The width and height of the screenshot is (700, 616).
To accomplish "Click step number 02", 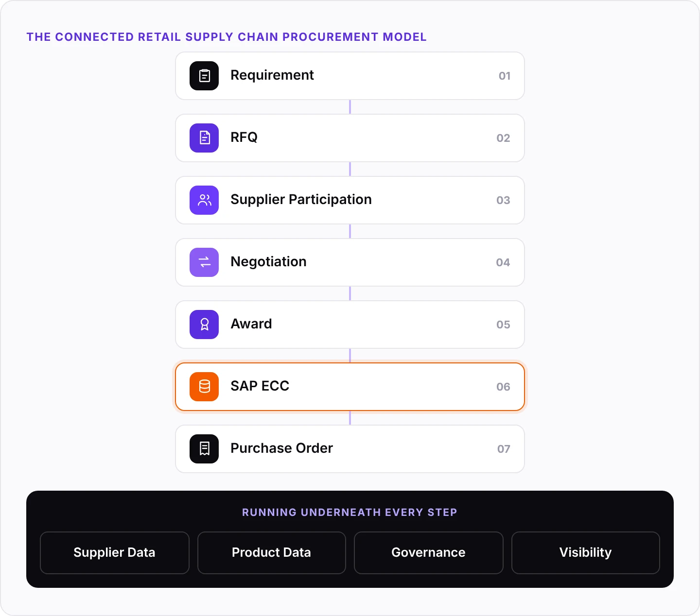I will click(x=504, y=138).
